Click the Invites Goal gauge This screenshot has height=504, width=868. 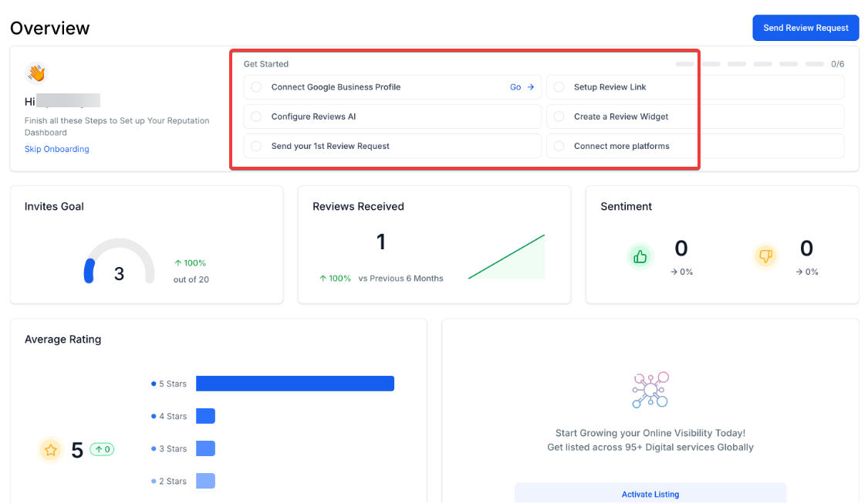click(119, 261)
